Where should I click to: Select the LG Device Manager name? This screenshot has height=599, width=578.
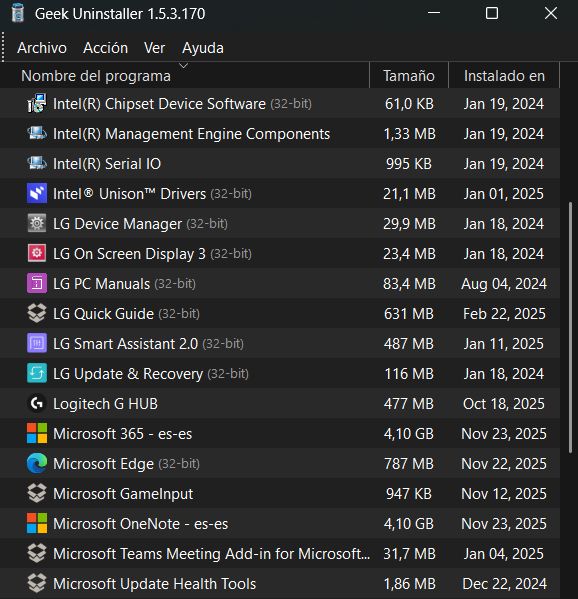coord(117,224)
